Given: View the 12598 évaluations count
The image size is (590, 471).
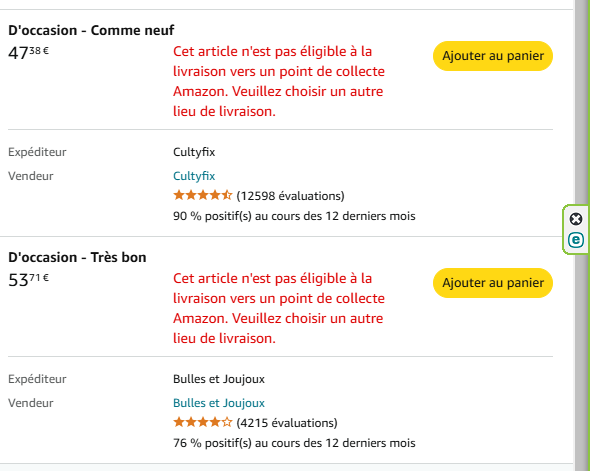Looking at the screenshot, I should [x=290, y=196].
